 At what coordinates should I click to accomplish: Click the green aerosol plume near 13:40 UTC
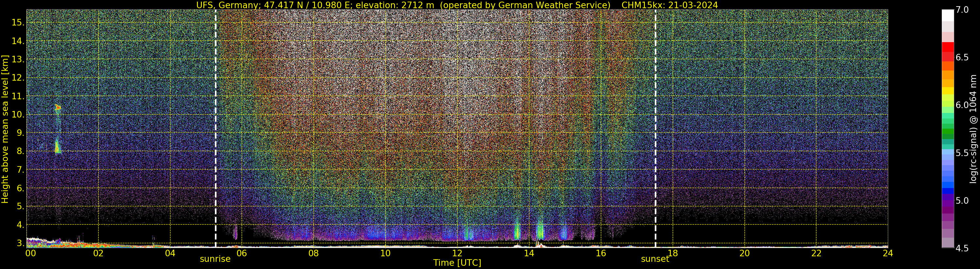tap(517, 231)
